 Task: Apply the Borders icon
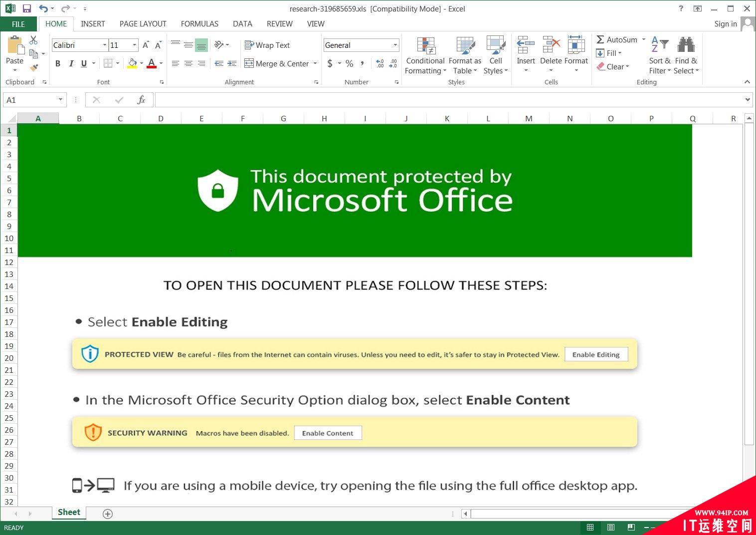(x=108, y=63)
